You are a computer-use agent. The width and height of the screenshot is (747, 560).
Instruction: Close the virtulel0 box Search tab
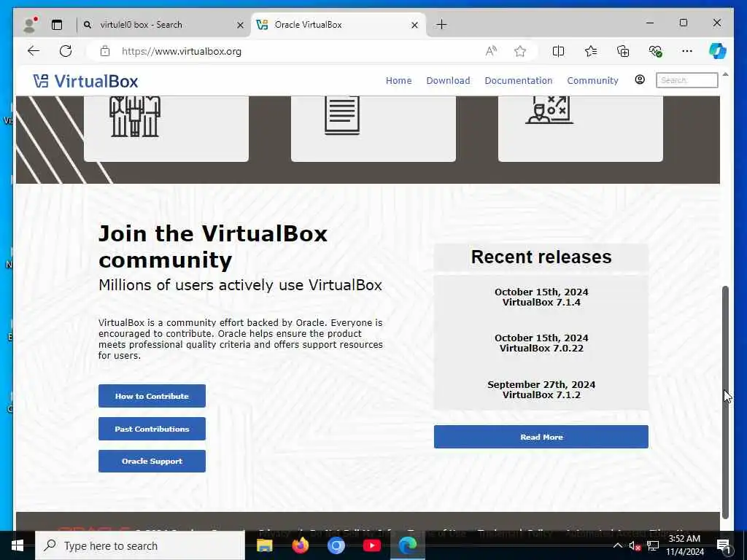tap(240, 25)
